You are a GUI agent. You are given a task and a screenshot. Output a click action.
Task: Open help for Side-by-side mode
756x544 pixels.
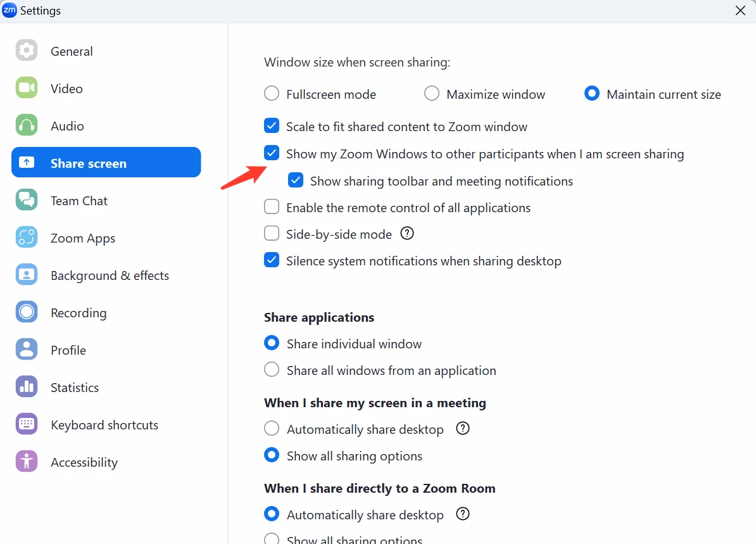click(x=407, y=234)
